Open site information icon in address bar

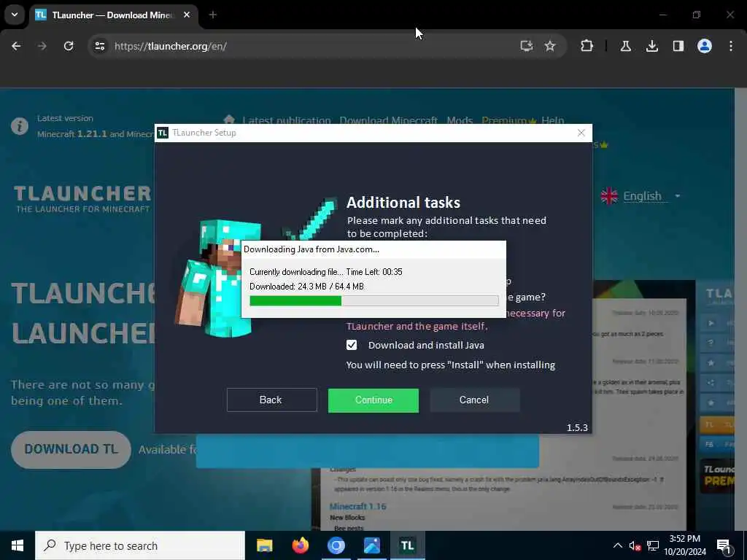(x=99, y=46)
